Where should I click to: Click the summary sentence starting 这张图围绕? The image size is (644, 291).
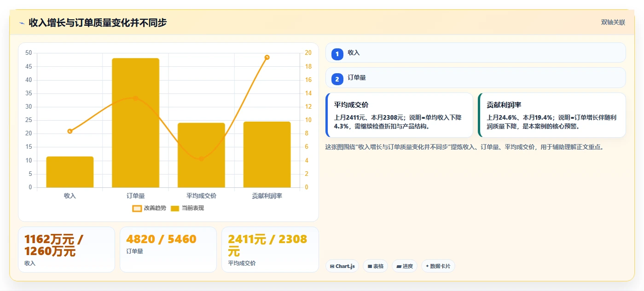(464, 147)
